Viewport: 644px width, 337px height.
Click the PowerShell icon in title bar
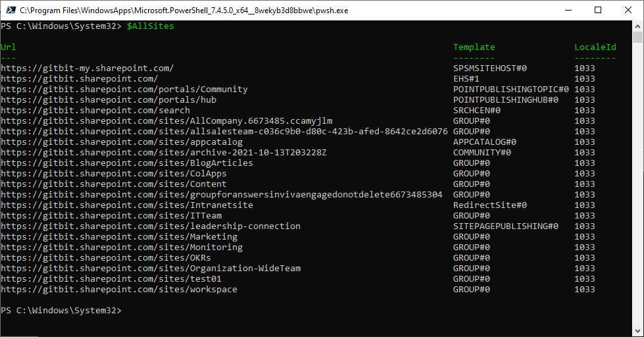click(x=11, y=11)
